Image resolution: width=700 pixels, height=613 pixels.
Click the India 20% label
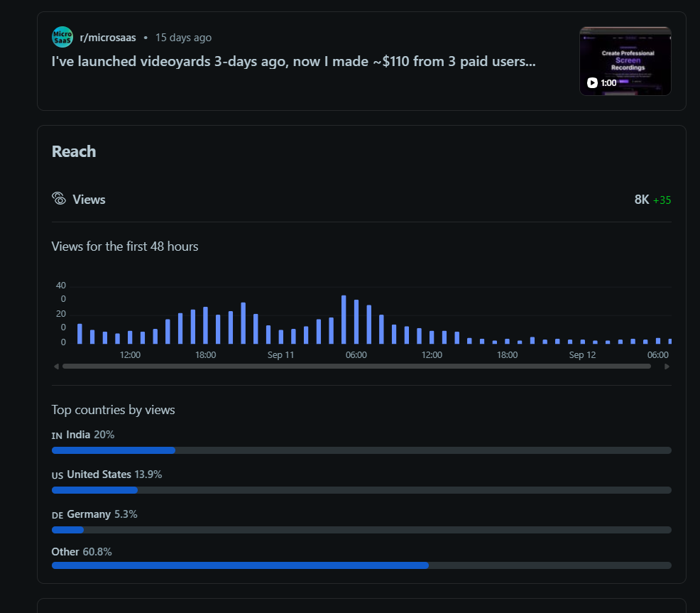(83, 435)
